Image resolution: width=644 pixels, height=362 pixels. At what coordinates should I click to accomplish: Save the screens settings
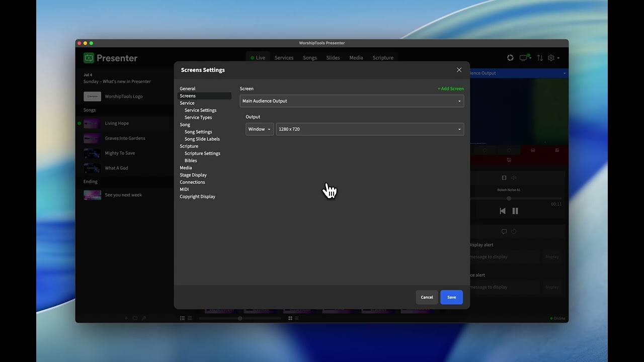[x=451, y=297]
